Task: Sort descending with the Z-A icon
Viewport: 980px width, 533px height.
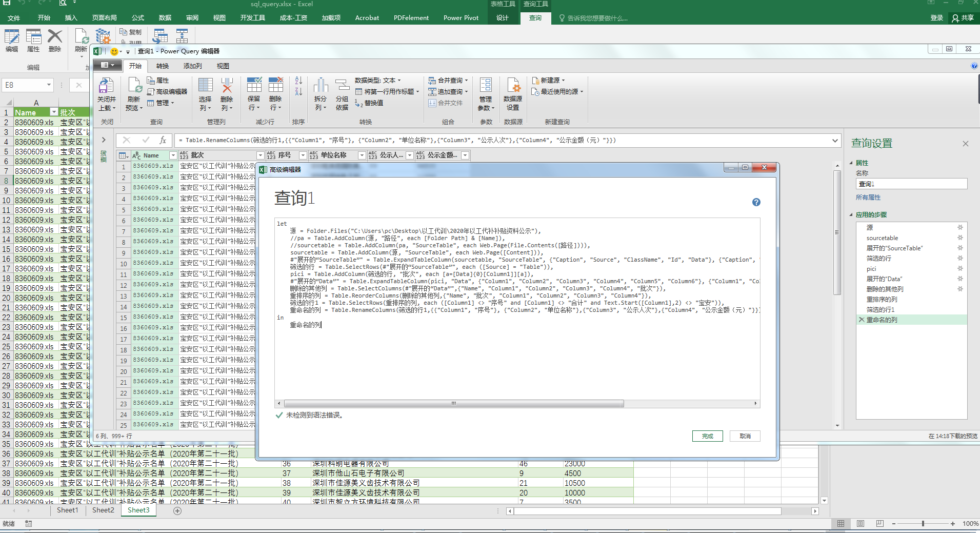Action: point(298,91)
